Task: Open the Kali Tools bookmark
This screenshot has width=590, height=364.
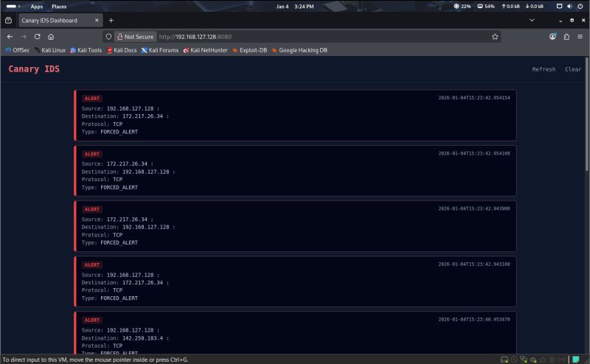Action: click(86, 50)
